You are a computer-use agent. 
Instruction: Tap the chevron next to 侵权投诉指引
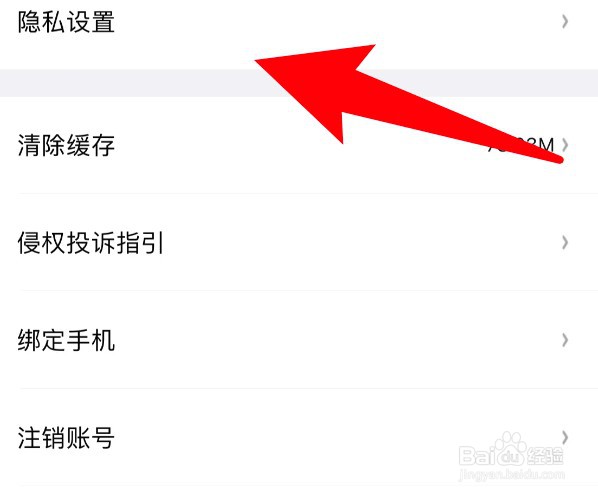[x=565, y=242]
